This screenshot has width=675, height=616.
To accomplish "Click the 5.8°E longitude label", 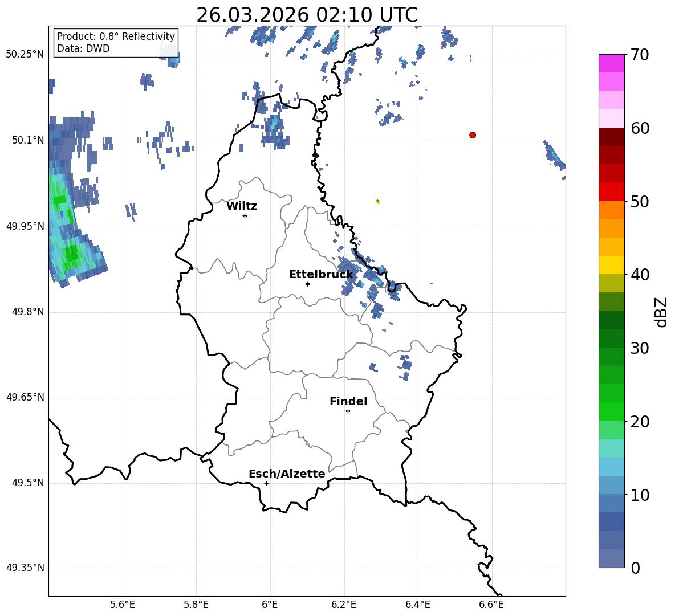I will tap(196, 605).
